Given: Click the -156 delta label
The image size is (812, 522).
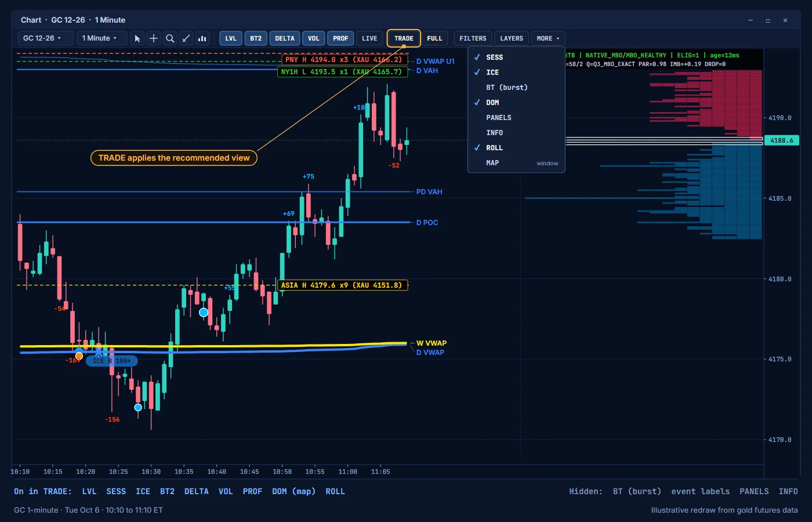Looking at the screenshot, I should (113, 419).
